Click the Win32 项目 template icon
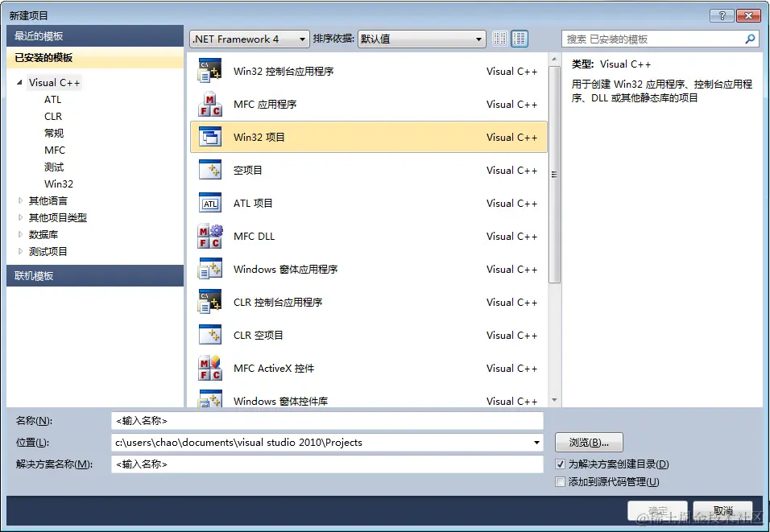Screen dimensions: 770x532 coord(209,137)
